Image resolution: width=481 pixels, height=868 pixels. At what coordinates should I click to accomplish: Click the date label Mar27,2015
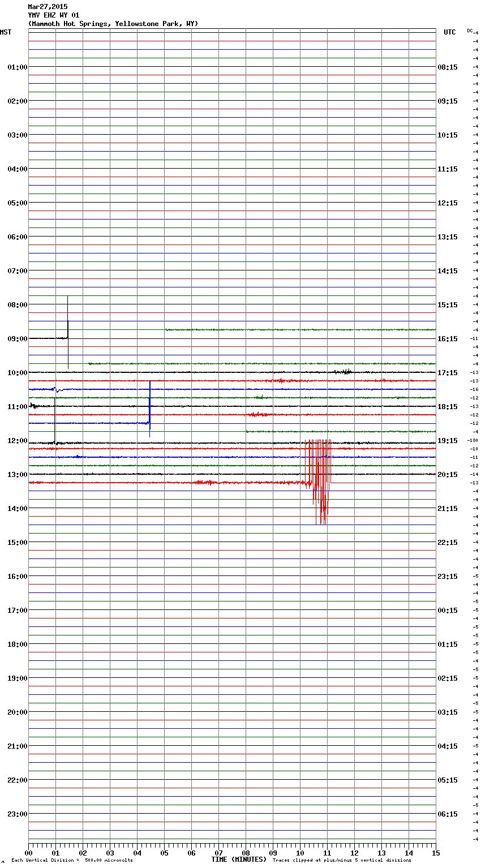48,7
